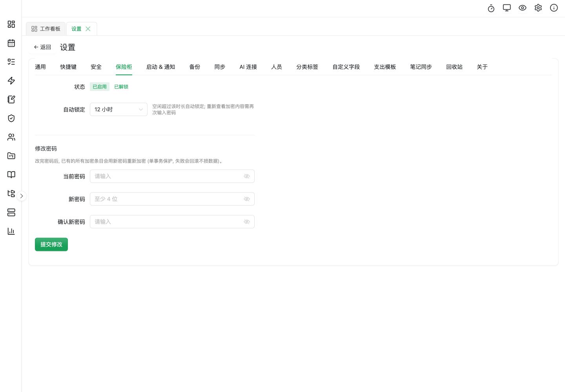Screen dimensions: 565x392
Task: Switch to the 工作看板 page tab
Action: (46, 29)
